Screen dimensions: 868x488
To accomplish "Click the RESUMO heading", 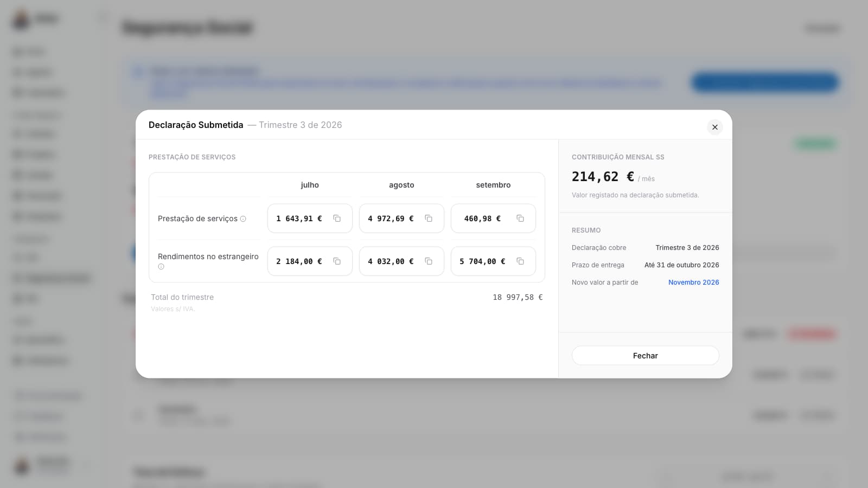I will click(x=586, y=230).
